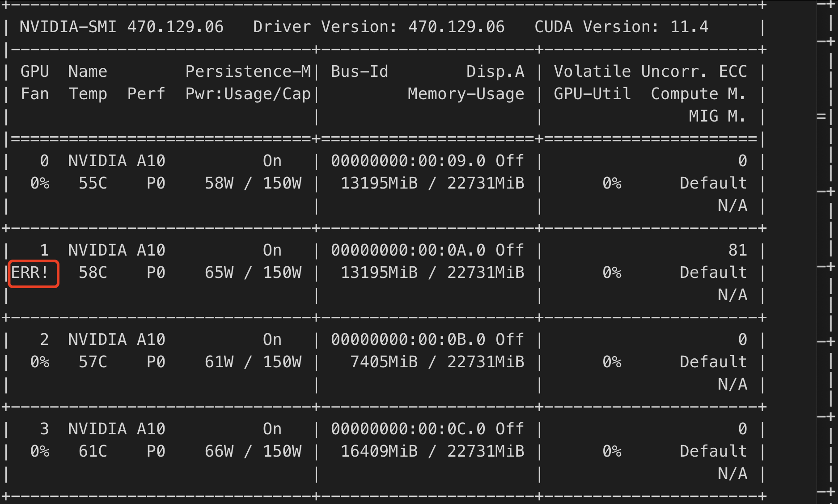Select the MIG M. column header
The width and height of the screenshot is (838, 504).
(718, 116)
